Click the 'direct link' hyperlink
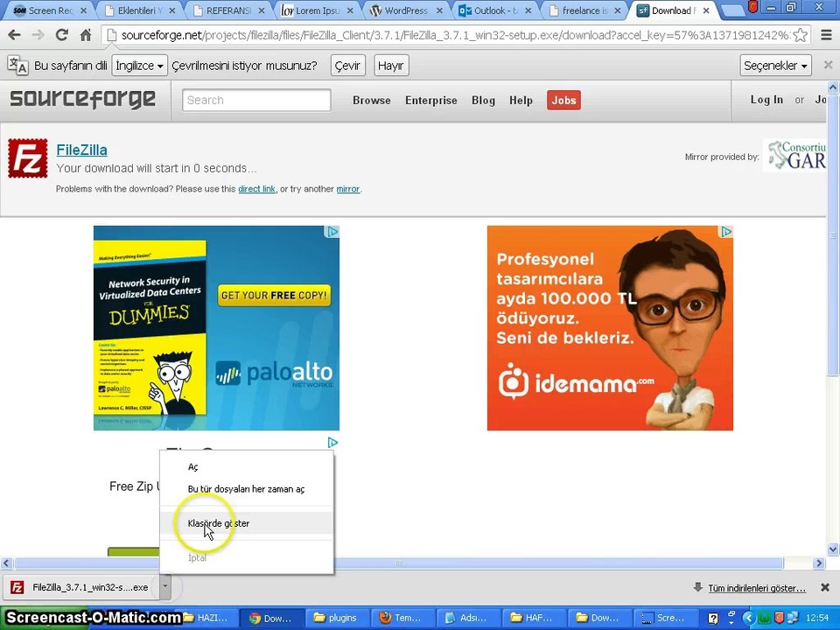 coord(256,189)
